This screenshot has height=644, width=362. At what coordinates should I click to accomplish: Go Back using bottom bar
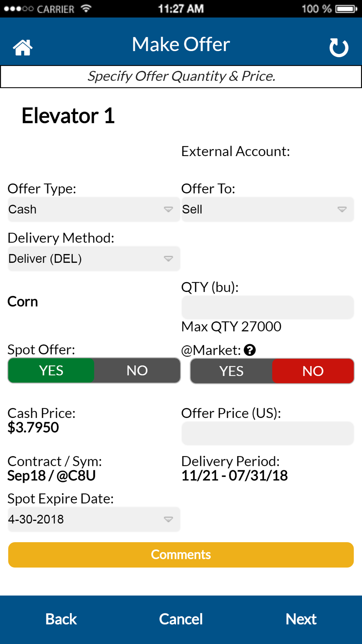61,619
